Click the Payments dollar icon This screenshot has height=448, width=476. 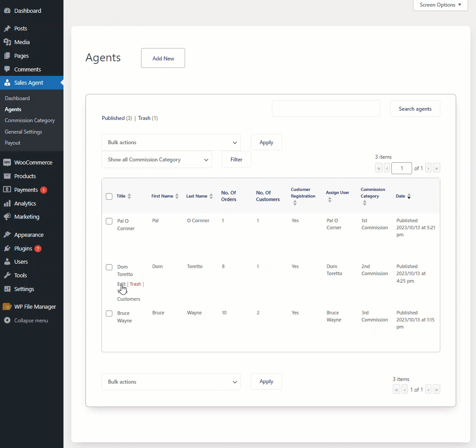point(7,190)
